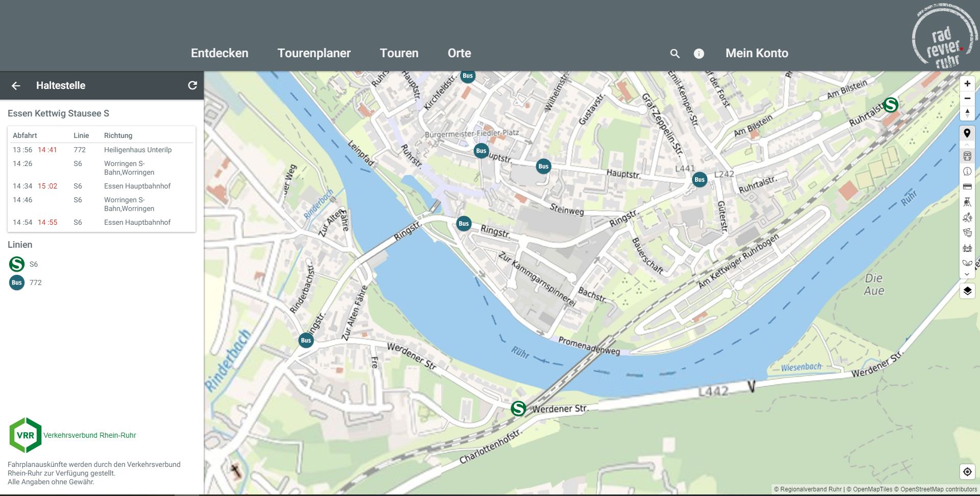Open the info icon in header
The width and height of the screenshot is (980, 496).
(x=699, y=54)
